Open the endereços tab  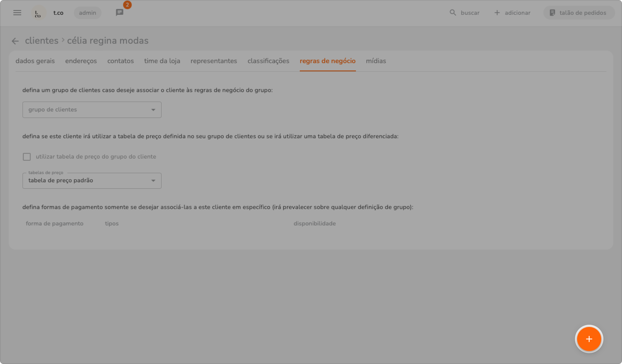pyautogui.click(x=81, y=61)
